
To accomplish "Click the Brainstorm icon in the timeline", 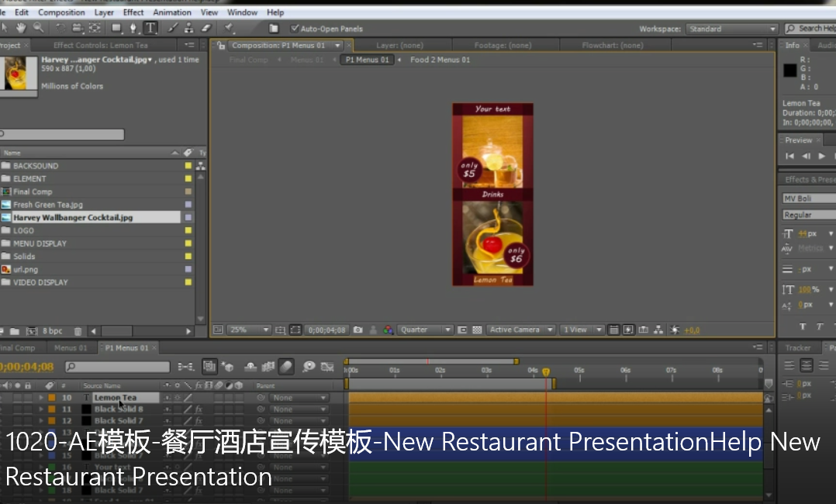I will 309,367.
